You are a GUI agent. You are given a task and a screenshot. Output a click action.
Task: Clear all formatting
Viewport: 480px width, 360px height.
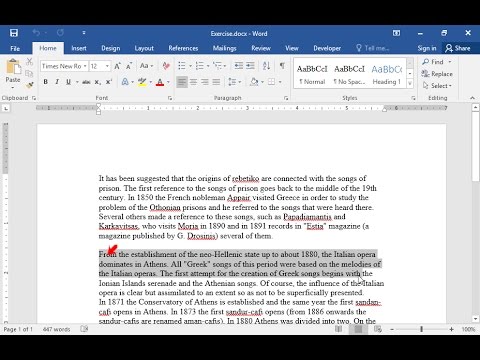[x=166, y=66]
